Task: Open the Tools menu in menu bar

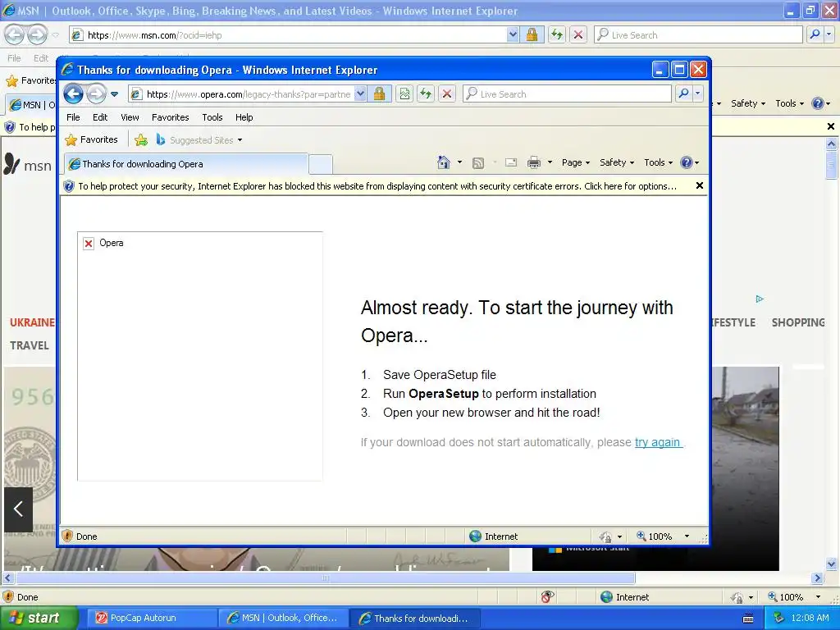Action: pos(212,117)
